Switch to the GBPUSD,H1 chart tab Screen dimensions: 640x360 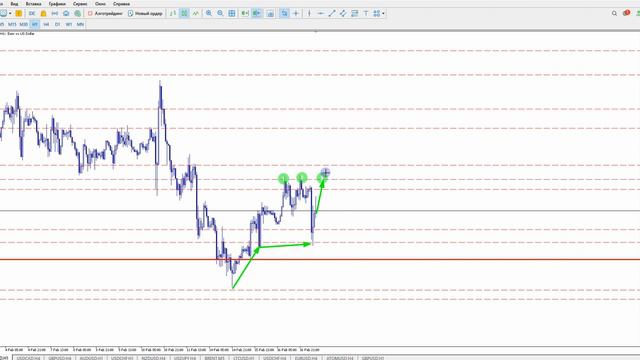click(372, 358)
